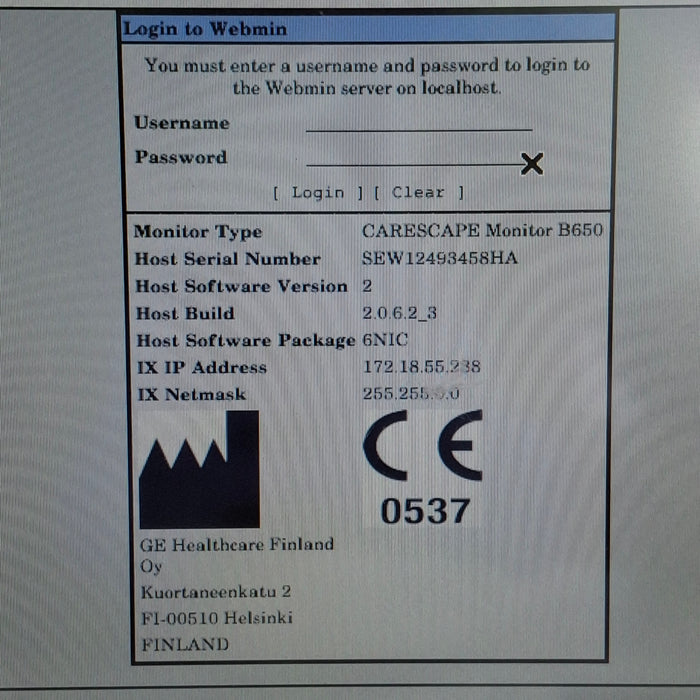Select the "CARESCAPE Monitor B650" value
Viewport: 700px width, 700px height.
(x=482, y=231)
